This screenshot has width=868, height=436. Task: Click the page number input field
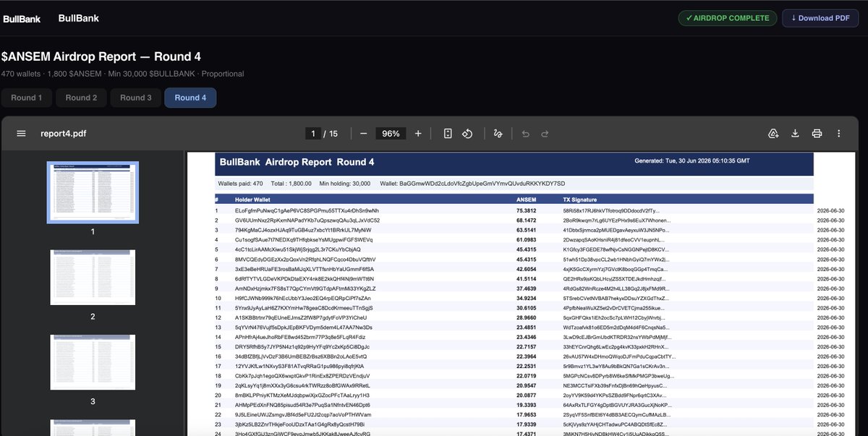click(x=313, y=134)
